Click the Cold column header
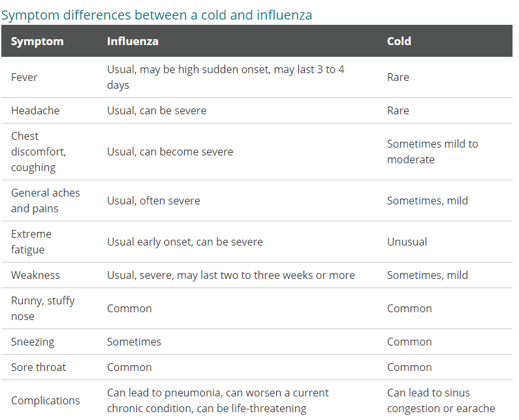 (399, 41)
